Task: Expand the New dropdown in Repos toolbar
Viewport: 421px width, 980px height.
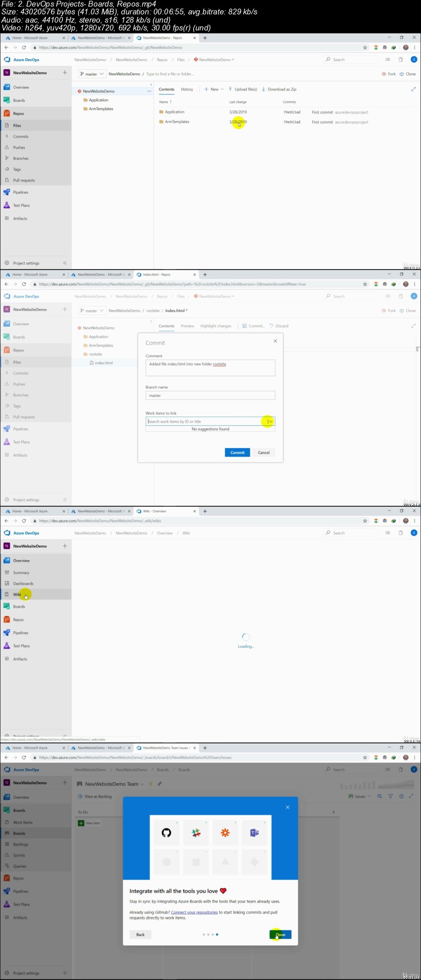Action: coord(214,89)
